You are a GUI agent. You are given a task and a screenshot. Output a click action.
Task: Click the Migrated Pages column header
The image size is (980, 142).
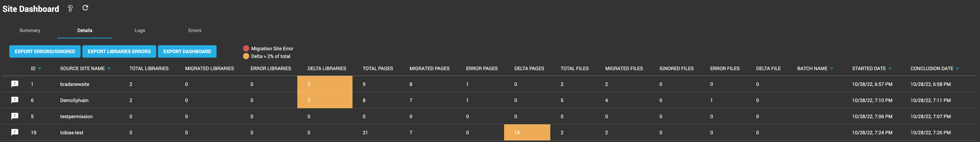click(430, 69)
